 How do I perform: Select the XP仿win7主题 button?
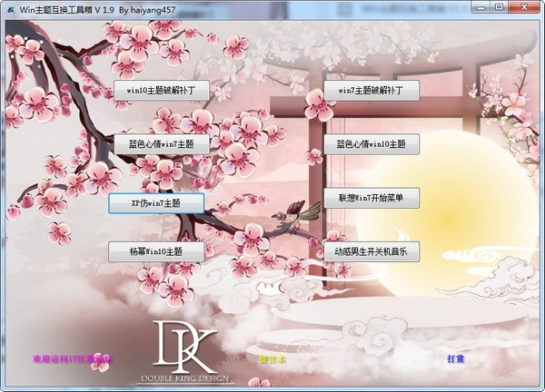pos(156,203)
